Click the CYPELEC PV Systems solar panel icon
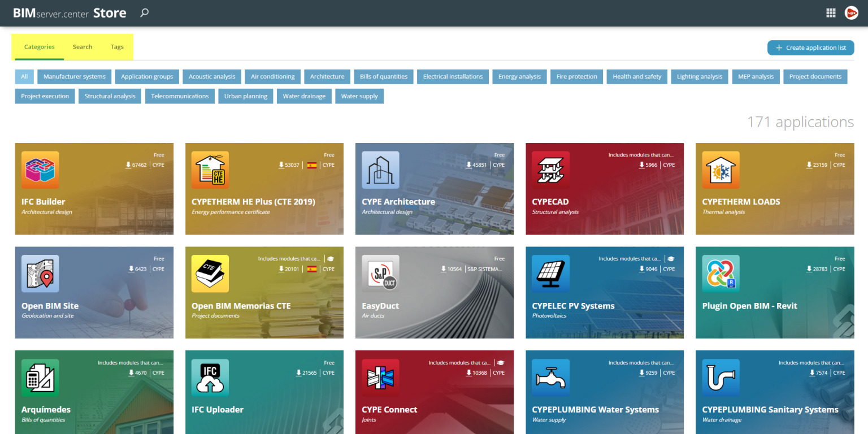The height and width of the screenshot is (434, 868). [550, 274]
